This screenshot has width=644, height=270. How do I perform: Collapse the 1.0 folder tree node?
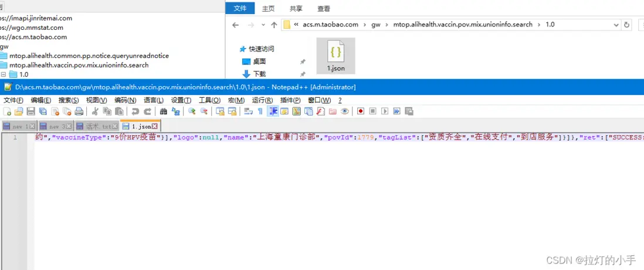tap(4, 74)
